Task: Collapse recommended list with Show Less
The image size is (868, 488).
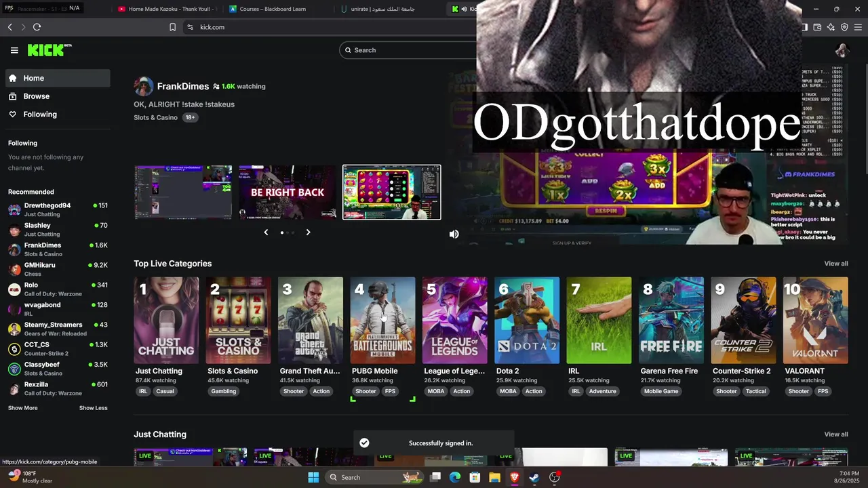Action: pos(93,408)
